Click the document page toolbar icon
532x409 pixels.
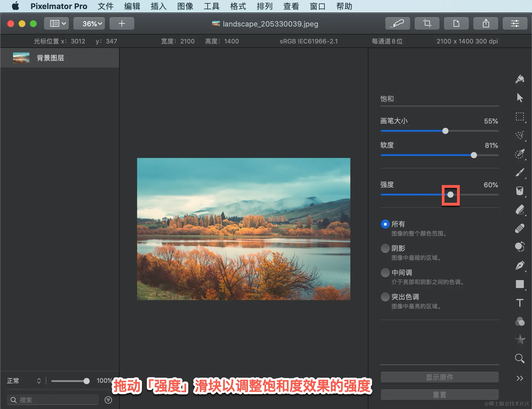456,23
